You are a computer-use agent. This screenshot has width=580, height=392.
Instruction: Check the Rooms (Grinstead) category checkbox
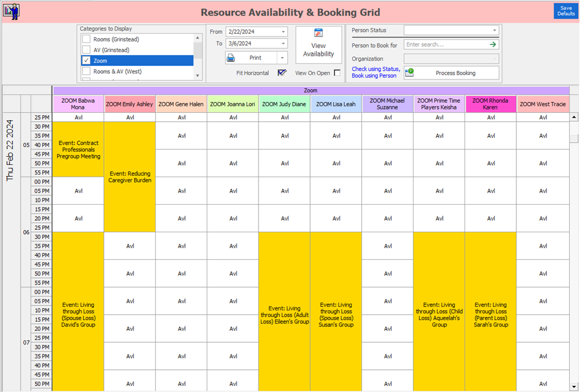(85, 40)
